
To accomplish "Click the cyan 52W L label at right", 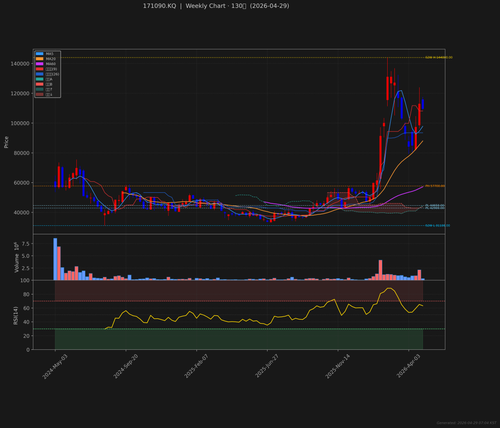I will click(x=437, y=226).
